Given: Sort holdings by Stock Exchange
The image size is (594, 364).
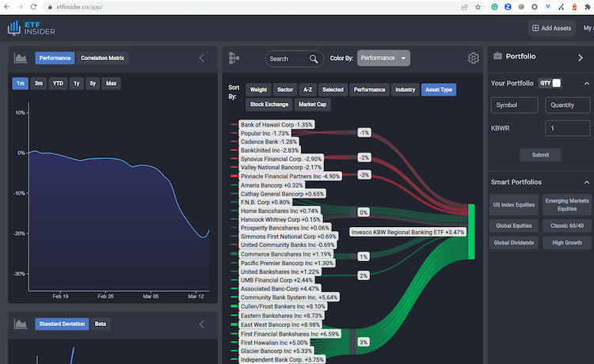Looking at the screenshot, I should (269, 104).
